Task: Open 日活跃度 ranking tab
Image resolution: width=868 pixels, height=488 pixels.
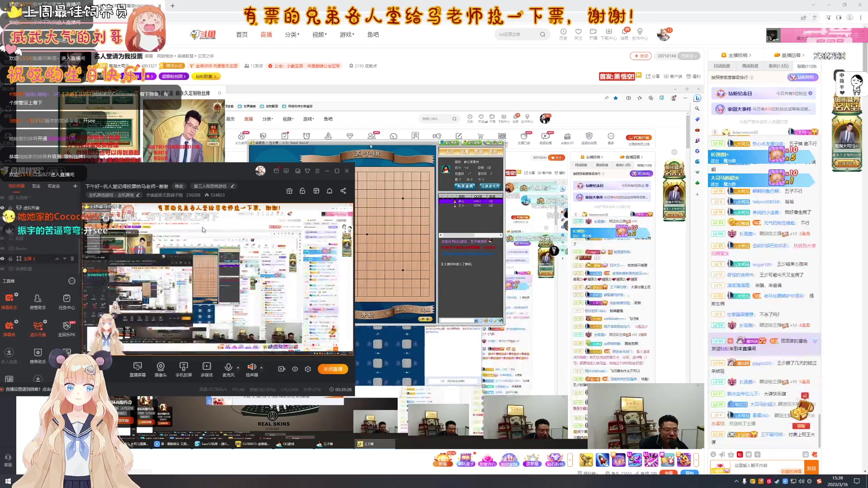Action: pyautogui.click(x=722, y=66)
